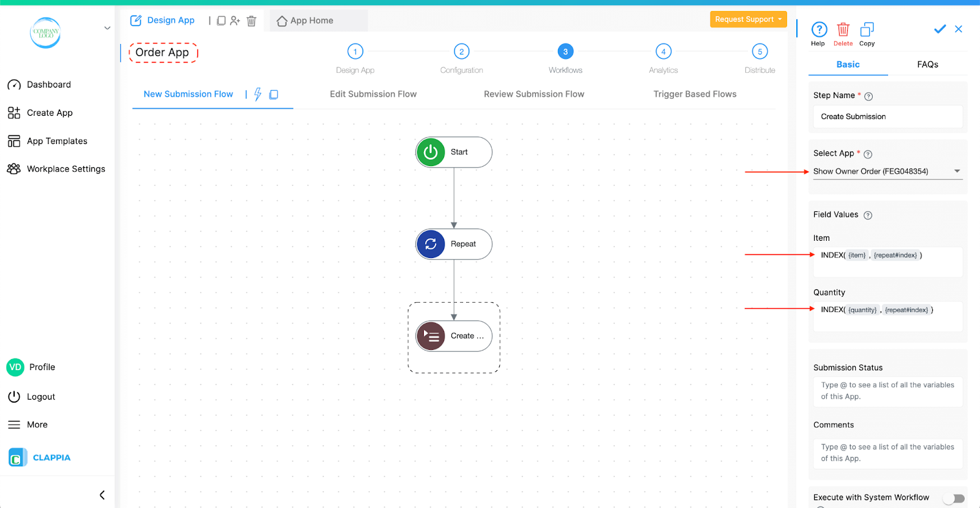
Task: Expand the workspace chevron next to company logo
Action: coord(107,28)
